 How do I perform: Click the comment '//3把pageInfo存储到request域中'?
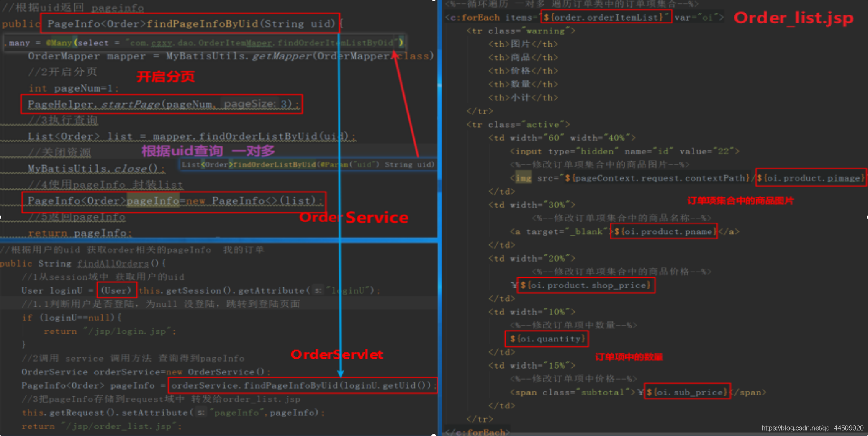(161, 399)
